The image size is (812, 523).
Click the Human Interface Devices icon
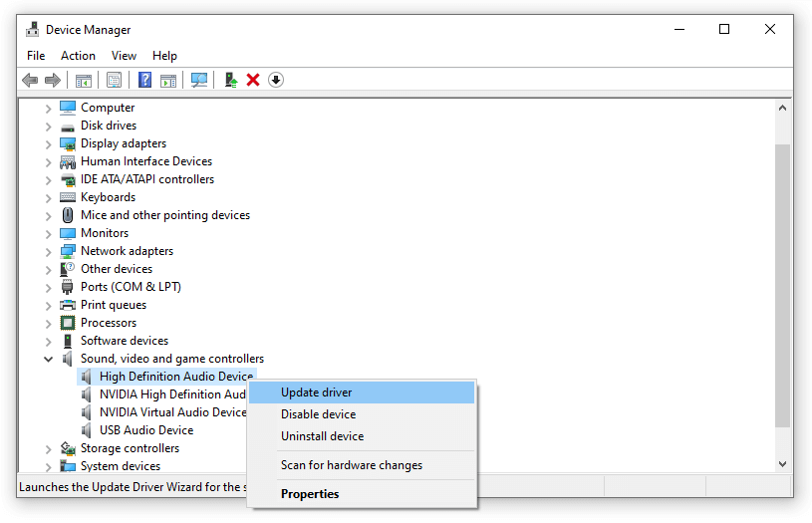[x=68, y=162]
